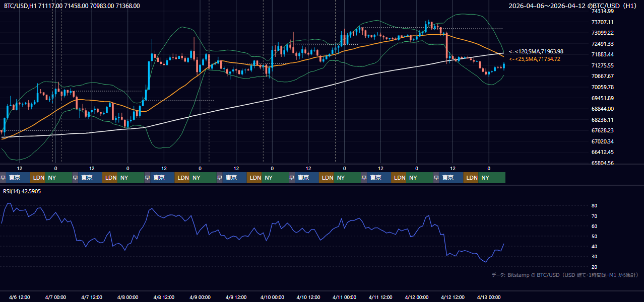Click the 4/10 12:00 date label

click(308, 297)
